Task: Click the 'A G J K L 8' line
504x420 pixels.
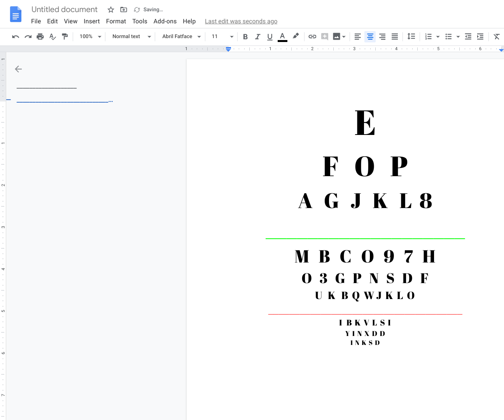Action: tap(365, 201)
